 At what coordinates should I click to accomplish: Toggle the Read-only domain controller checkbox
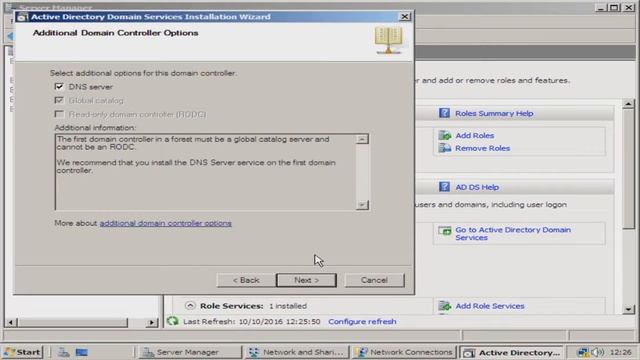coord(59,114)
